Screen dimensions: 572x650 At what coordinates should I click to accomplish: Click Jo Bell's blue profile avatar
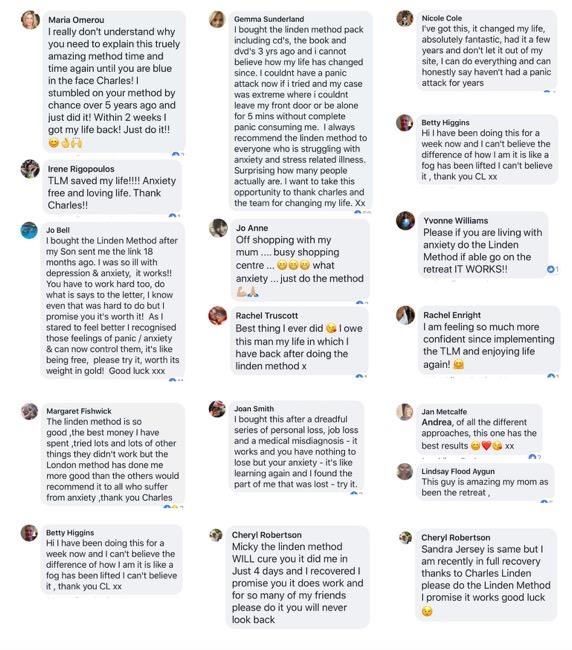click(29, 230)
